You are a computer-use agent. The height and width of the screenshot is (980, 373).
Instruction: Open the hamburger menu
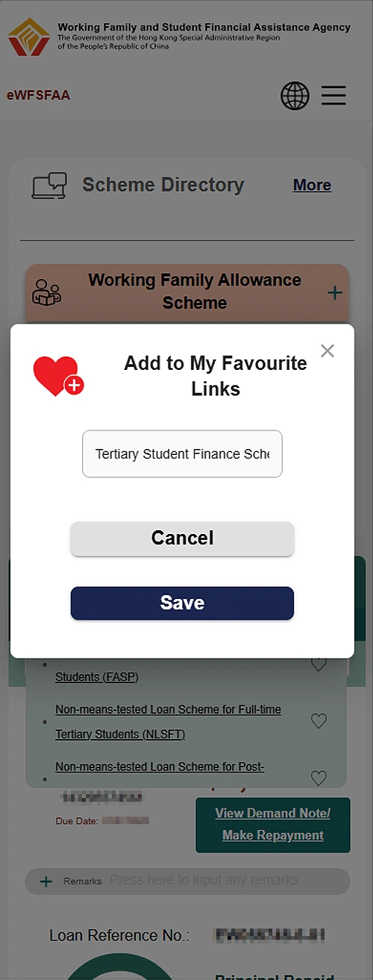333,95
